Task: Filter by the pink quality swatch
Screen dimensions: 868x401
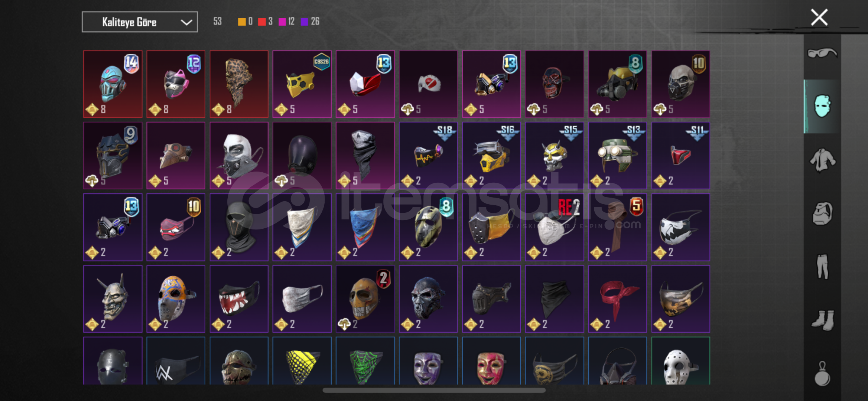Action: 282,22
